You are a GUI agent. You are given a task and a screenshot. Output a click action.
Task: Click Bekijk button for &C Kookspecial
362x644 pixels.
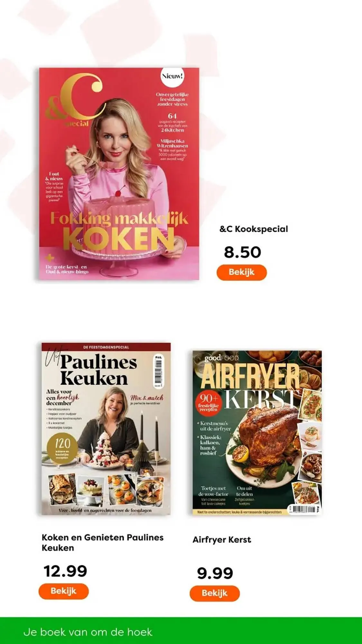242,272
